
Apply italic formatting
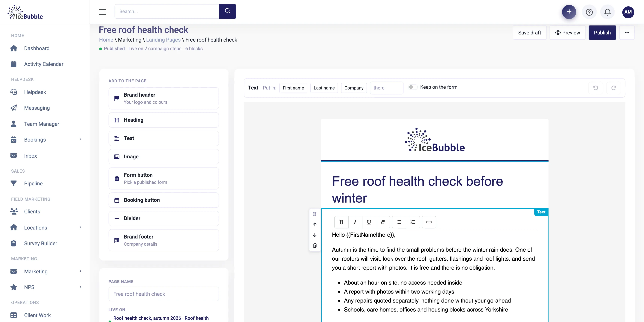click(355, 222)
